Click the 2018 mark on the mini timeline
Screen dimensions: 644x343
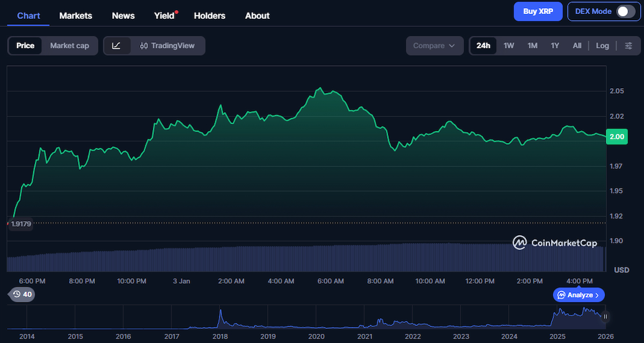(220, 337)
